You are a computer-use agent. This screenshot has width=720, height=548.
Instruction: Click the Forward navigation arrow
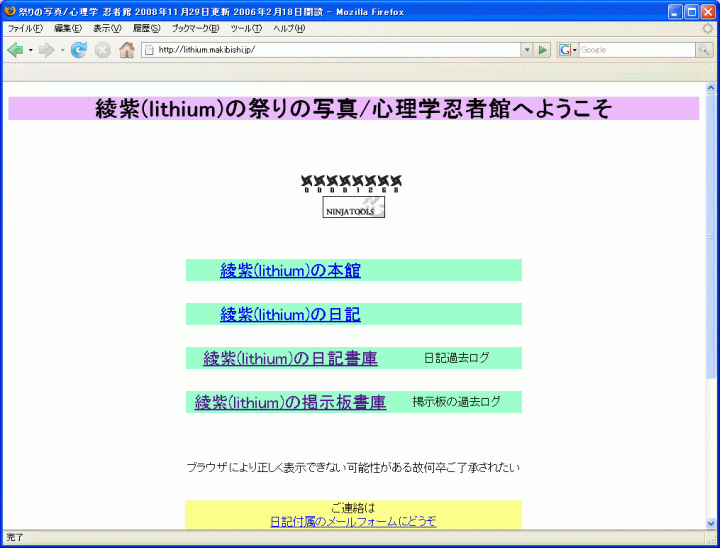point(47,50)
